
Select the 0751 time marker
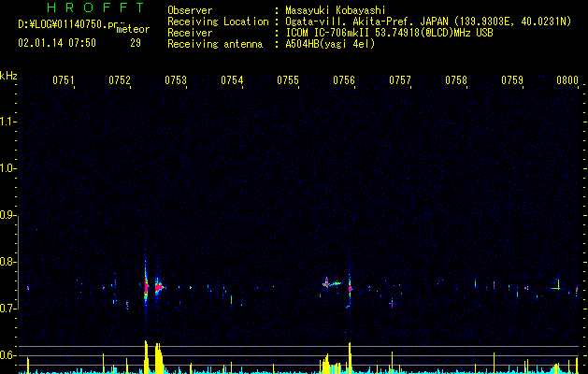tap(63, 79)
